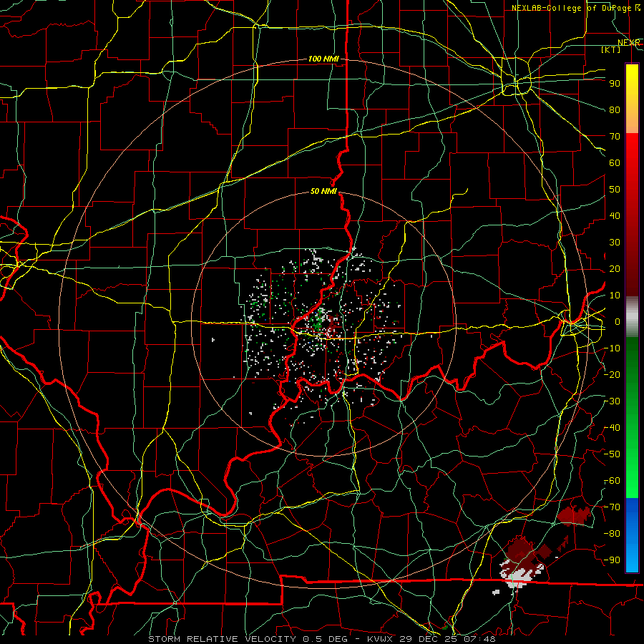Click the NEXR label above the scale

(628, 43)
